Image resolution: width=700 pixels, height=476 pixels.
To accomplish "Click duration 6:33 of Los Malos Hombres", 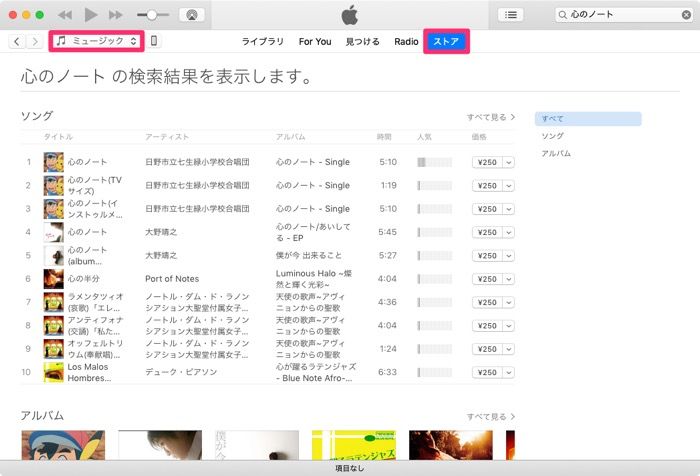I will click(387, 372).
